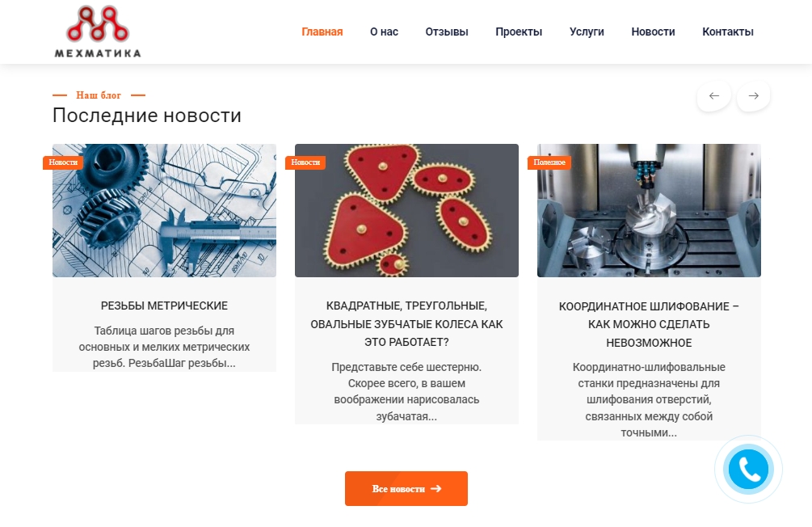This screenshot has height=527, width=812.
Task: Go to previous news slide arrow
Action: point(714,96)
